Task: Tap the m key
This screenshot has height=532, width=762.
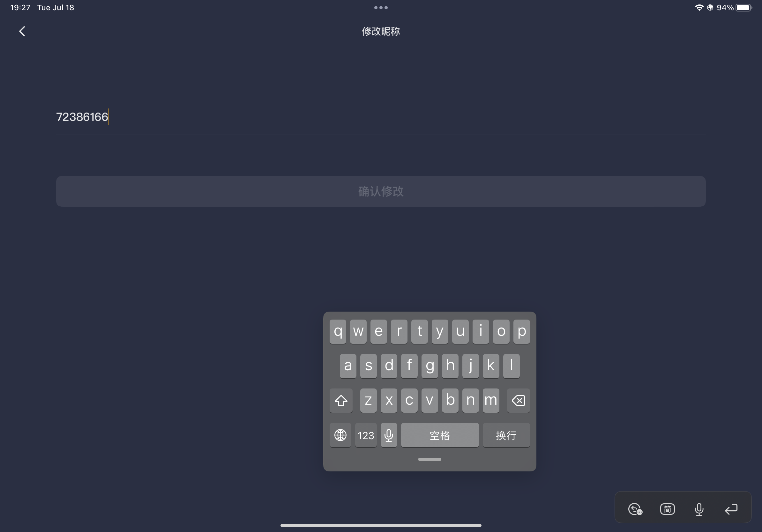Action: 491,400
